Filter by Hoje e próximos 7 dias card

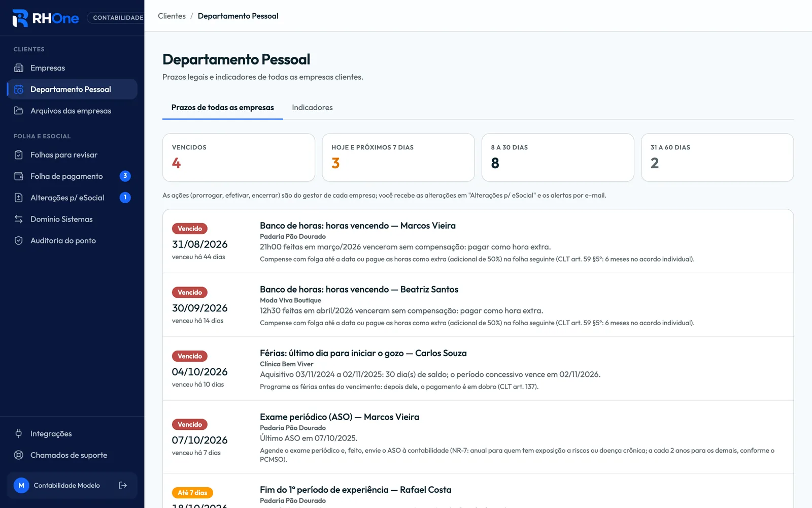pyautogui.click(x=398, y=157)
